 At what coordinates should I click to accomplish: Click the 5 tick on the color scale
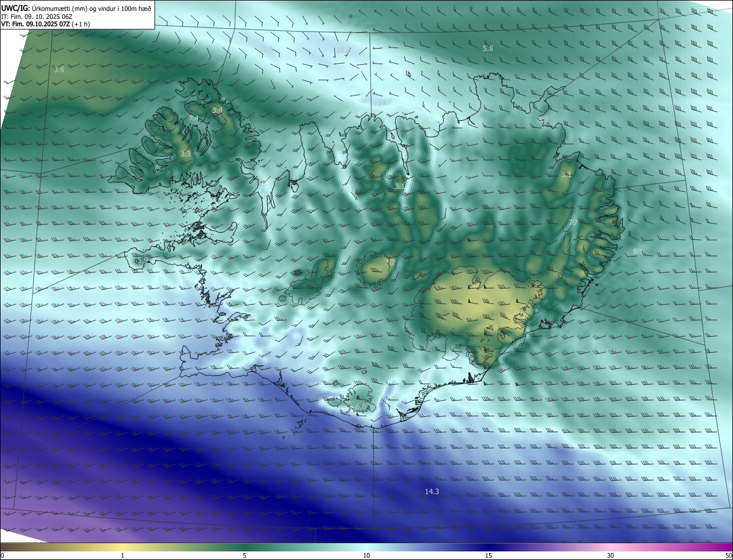pos(245,555)
